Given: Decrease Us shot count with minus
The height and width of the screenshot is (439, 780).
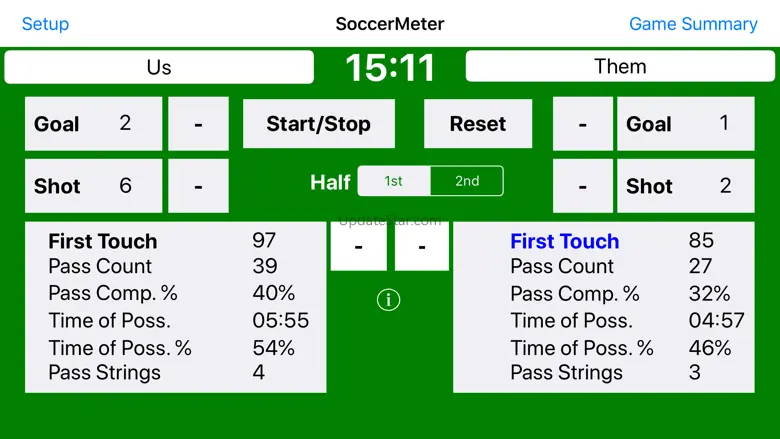Looking at the screenshot, I should point(198,186).
